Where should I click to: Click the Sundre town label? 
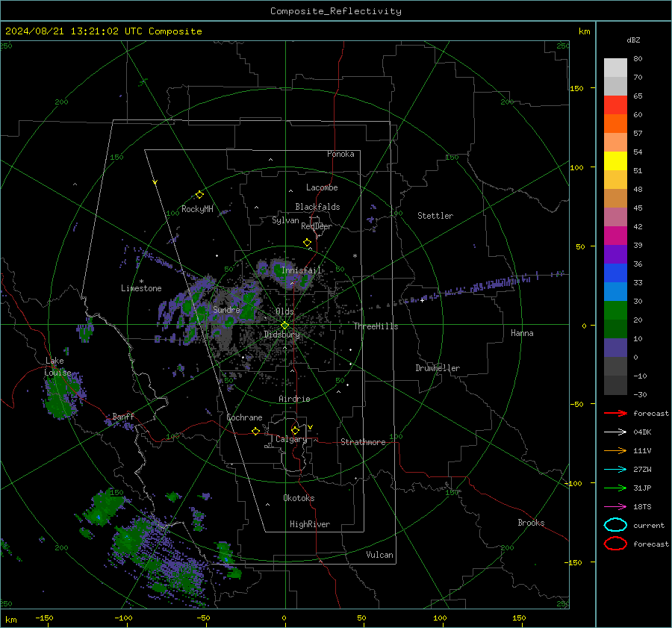coord(226,310)
